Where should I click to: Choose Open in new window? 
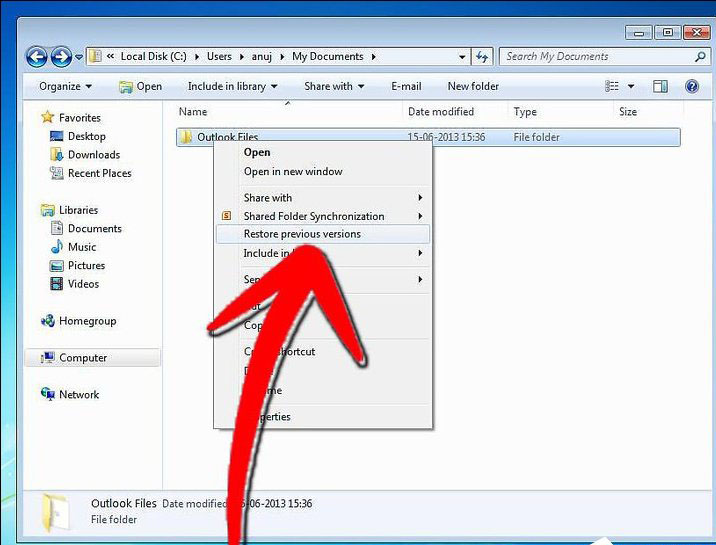point(293,172)
